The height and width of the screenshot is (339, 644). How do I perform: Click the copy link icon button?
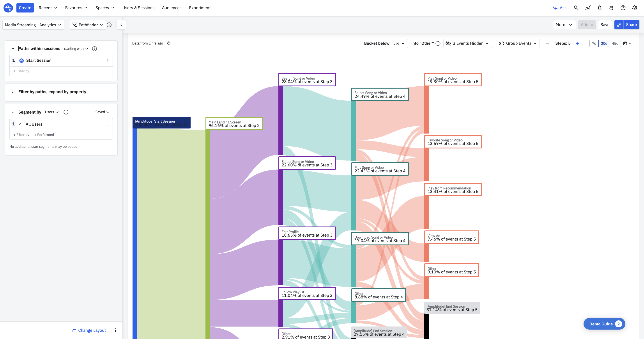[x=619, y=25]
